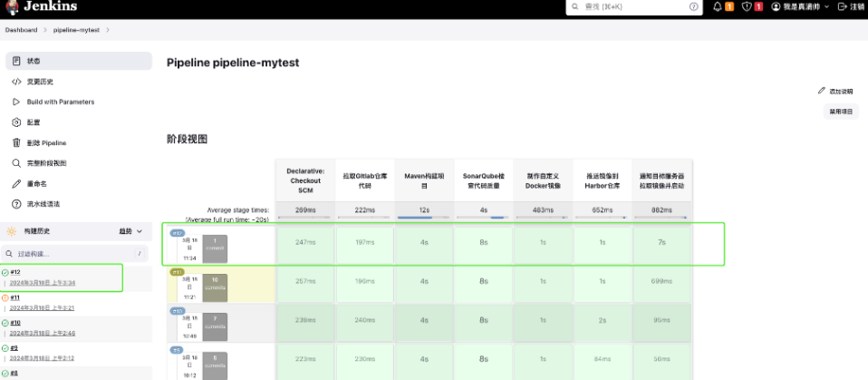Viewport: 868px width, 380px height.
Task: Select 重命名 in the sidebar
Action: point(79,183)
